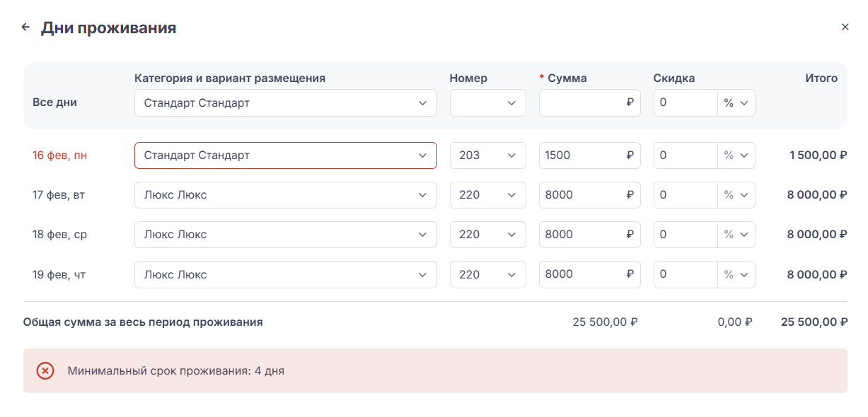Click the 8000 sum field for 18 фев
Viewport: 868px width, 417px height.
[x=583, y=235]
